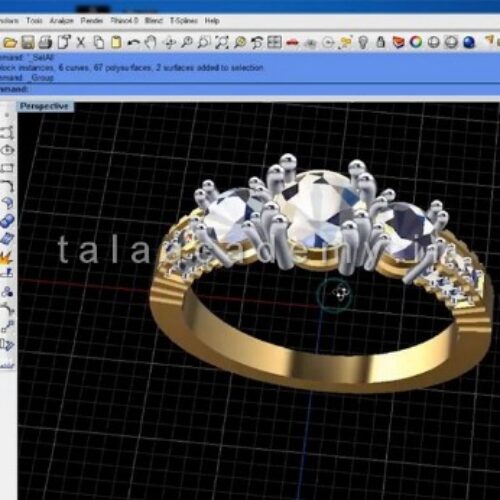Click Zoom Extents icon
Screen dimensions: 500x500
222,42
